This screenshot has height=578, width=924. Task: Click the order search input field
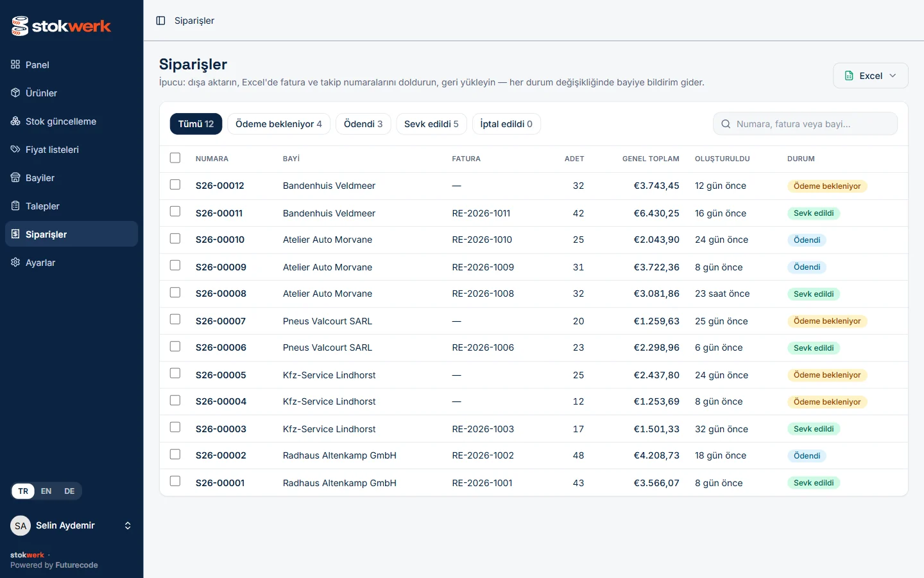(805, 124)
